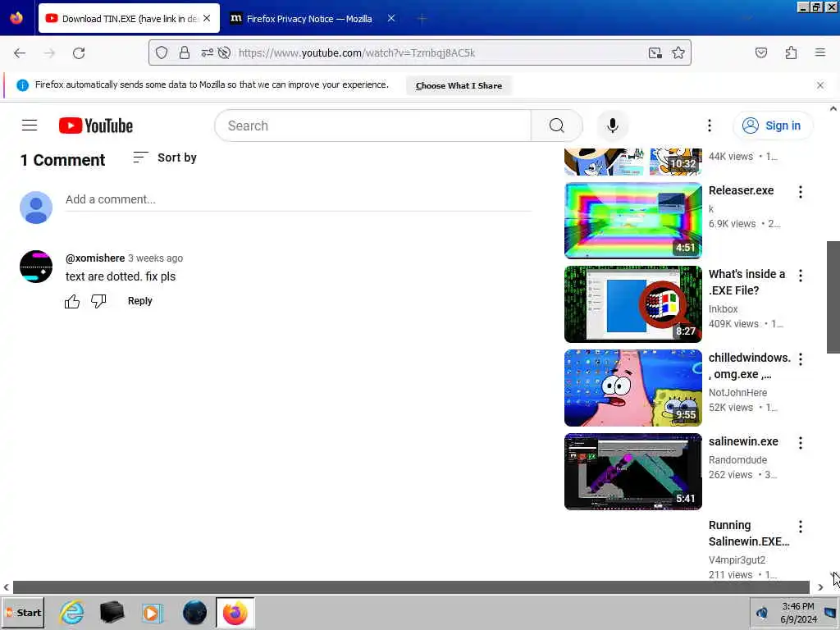Go to YouTube home via the logo
840x630 pixels.
(96, 126)
